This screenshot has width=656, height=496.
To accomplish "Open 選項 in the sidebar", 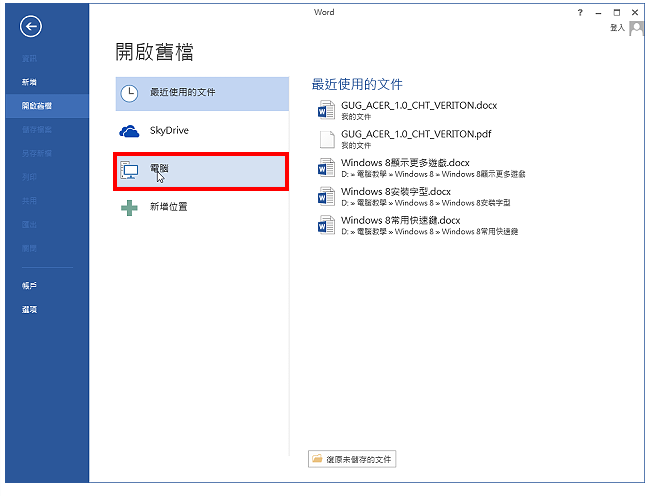I will [x=29, y=309].
